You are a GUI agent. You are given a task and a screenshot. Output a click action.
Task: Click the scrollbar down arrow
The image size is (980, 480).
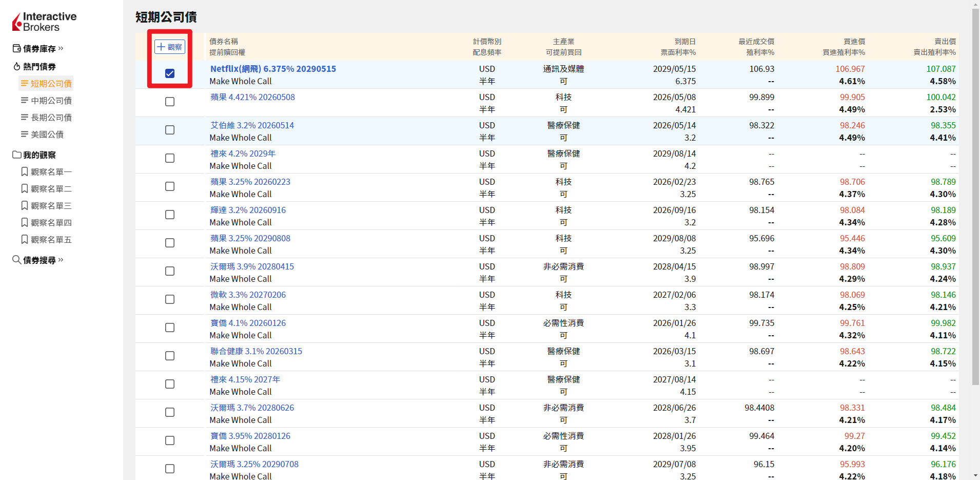tap(975, 476)
